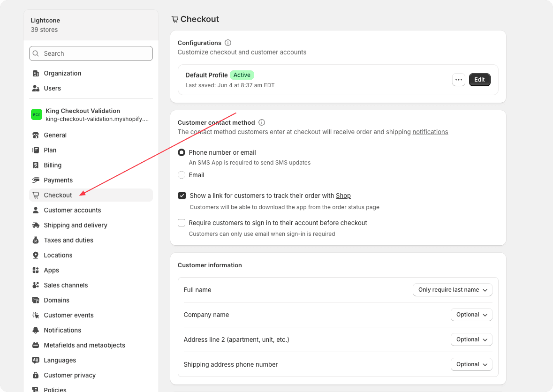Click the Search settings input field

91,53
